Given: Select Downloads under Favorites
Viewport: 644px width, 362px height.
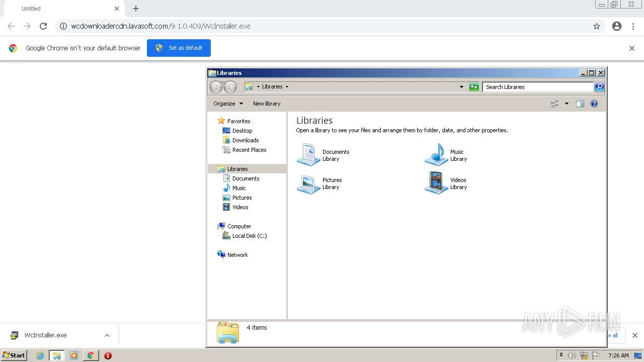Looking at the screenshot, I should click(240, 140).
